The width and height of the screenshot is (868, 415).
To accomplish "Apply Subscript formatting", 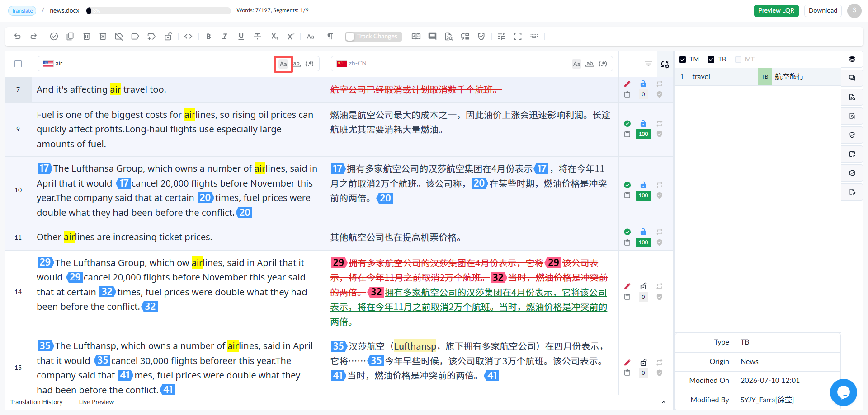I will 274,37.
